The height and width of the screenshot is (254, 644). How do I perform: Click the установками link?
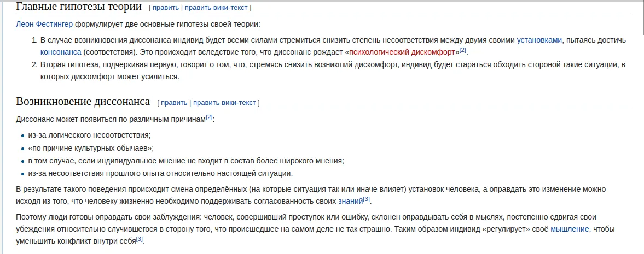click(x=539, y=40)
